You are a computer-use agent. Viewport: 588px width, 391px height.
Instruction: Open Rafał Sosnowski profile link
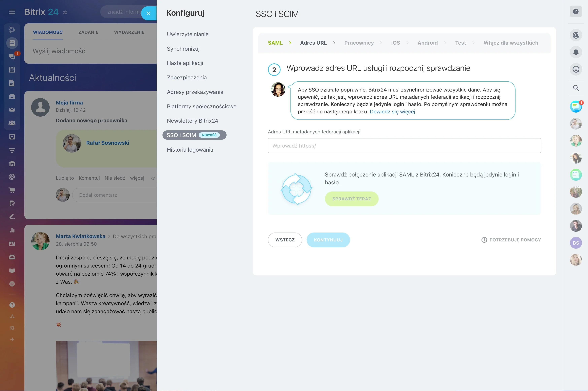tap(108, 143)
